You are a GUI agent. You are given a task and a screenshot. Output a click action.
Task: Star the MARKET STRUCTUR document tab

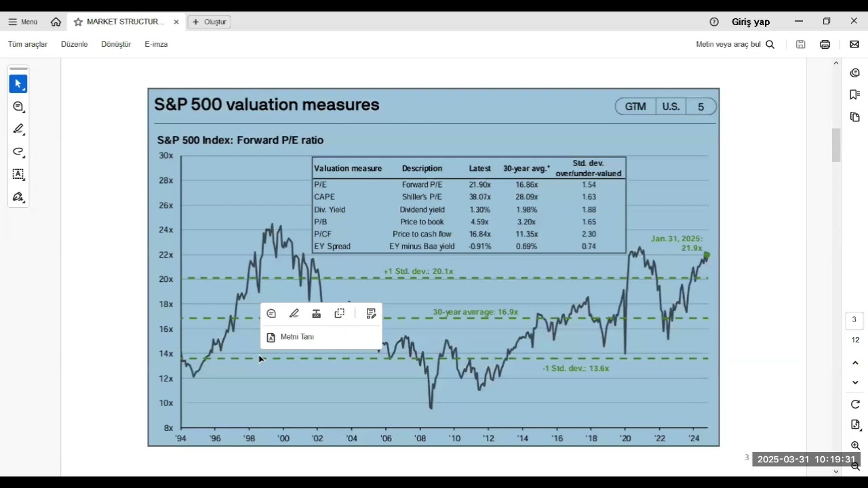[x=78, y=22]
